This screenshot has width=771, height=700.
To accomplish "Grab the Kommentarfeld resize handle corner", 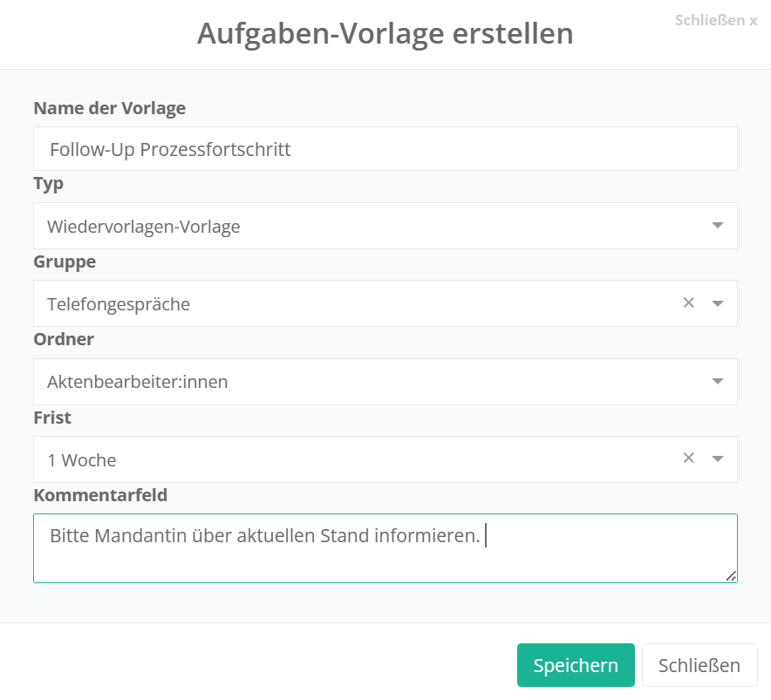I will click(x=731, y=576).
